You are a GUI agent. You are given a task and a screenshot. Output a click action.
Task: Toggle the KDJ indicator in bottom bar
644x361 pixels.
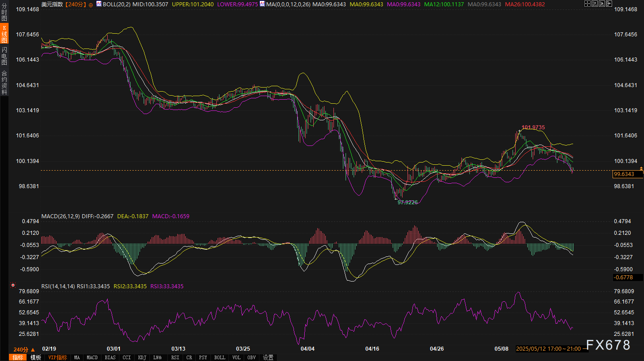[x=142, y=357]
